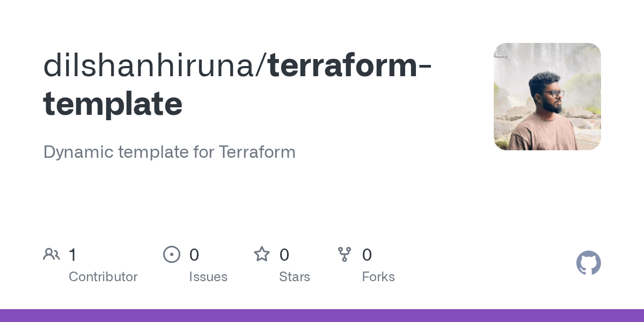644x322 pixels.
Task: Click the word template in the title
Action: point(113,104)
